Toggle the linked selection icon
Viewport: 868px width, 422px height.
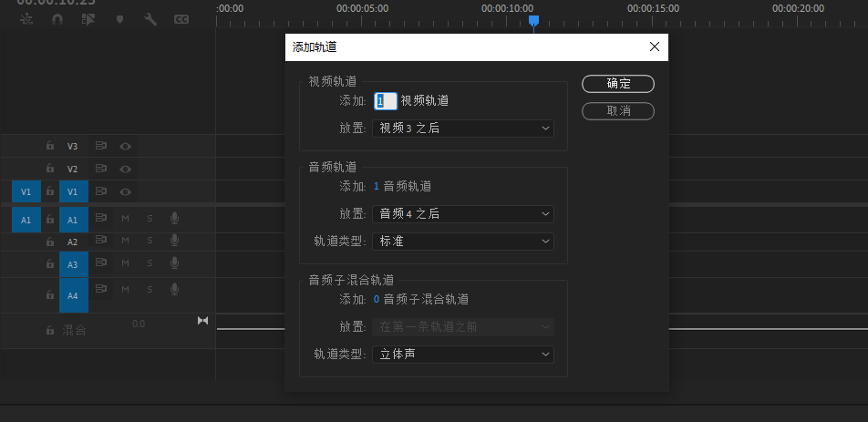pyautogui.click(x=88, y=18)
